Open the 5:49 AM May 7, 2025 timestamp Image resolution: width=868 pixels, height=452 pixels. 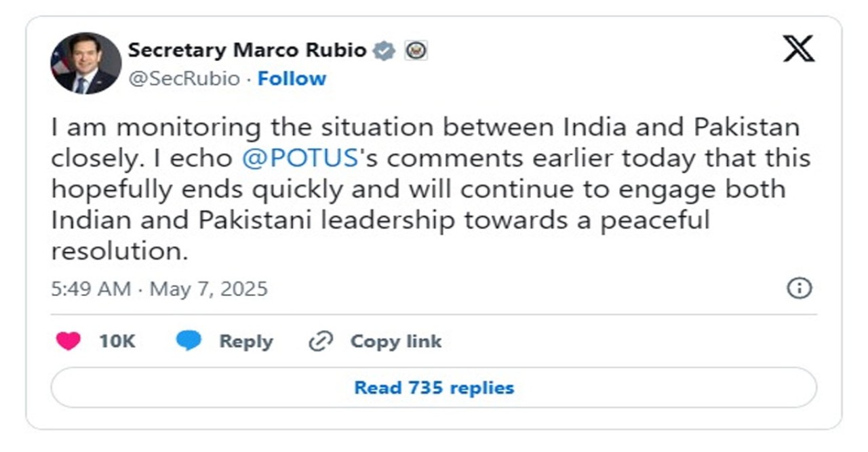(x=159, y=289)
